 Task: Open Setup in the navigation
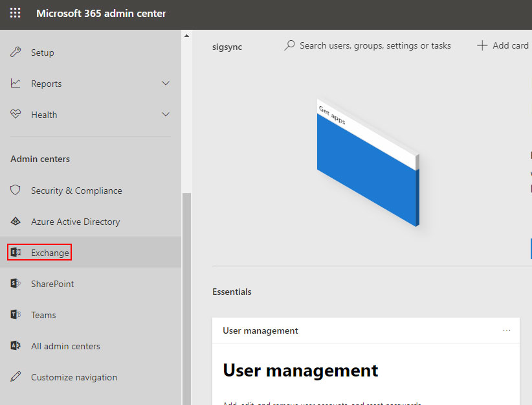point(91,52)
